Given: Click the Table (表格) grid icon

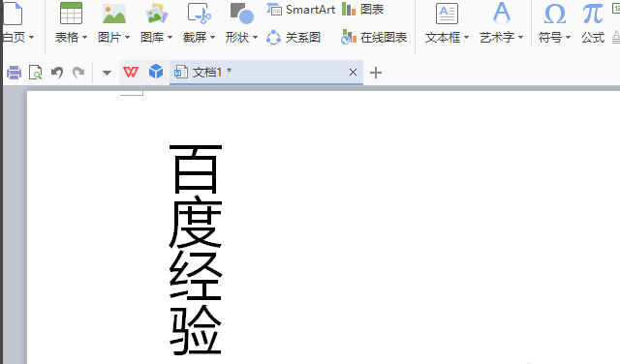Looking at the screenshot, I should (x=71, y=13).
